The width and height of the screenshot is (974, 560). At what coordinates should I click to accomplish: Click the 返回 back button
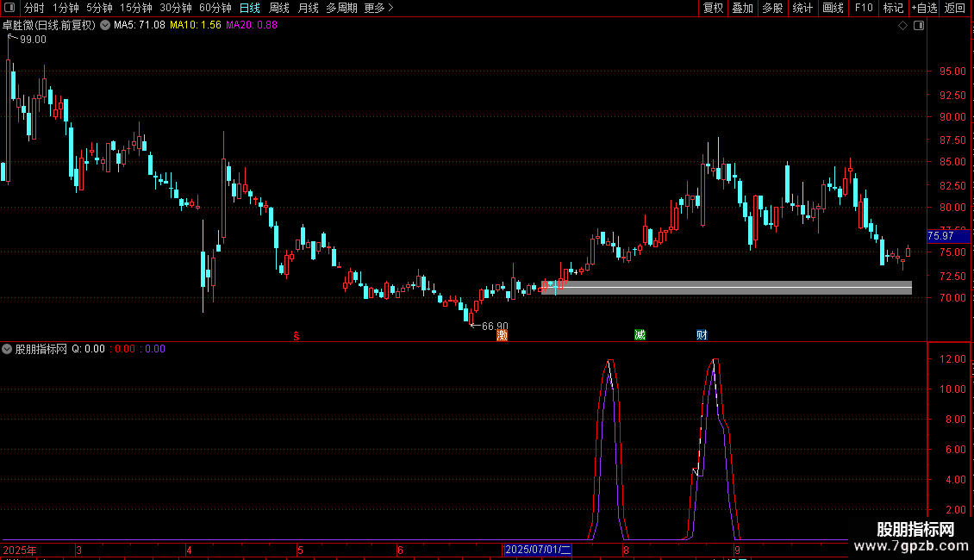point(955,8)
